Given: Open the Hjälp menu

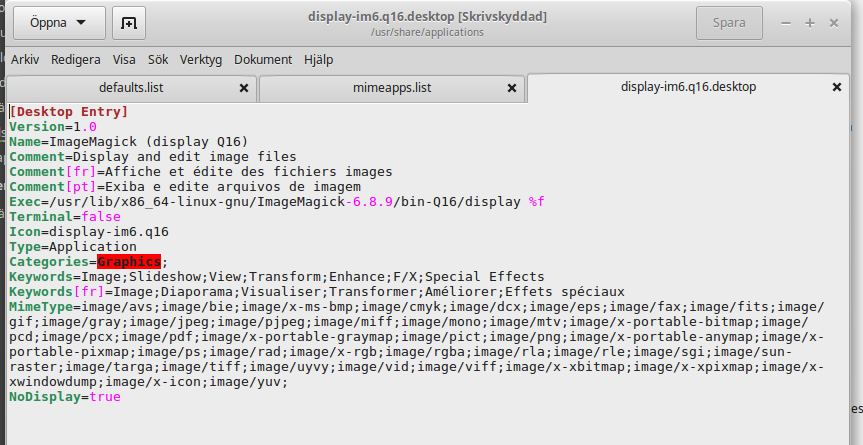Looking at the screenshot, I should 319,59.
